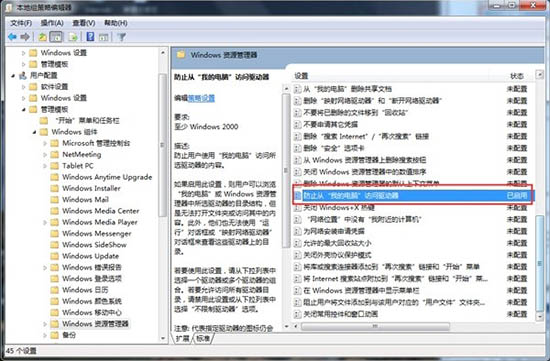
Task: Click the settings list horizontal scrollbar
Action: click(375, 326)
